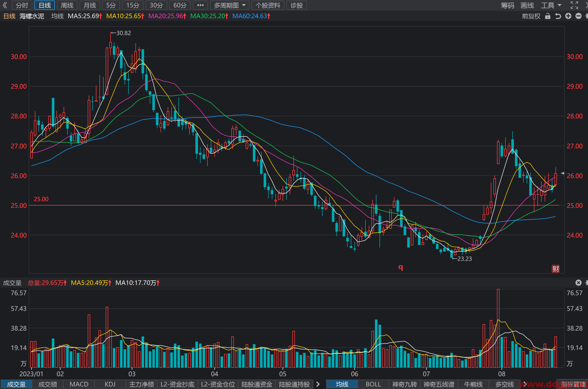Click the back double-chevron icon
The image size is (588, 389).
click(5, 5)
